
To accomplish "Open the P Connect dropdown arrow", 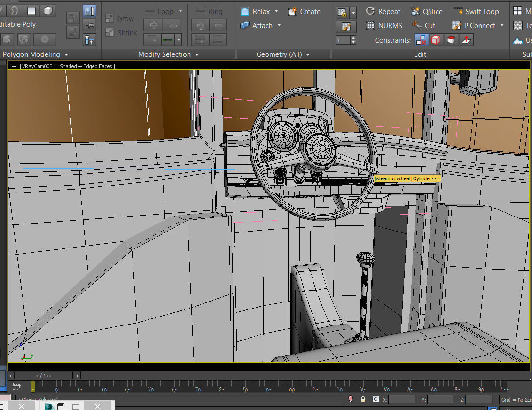I will pos(502,25).
